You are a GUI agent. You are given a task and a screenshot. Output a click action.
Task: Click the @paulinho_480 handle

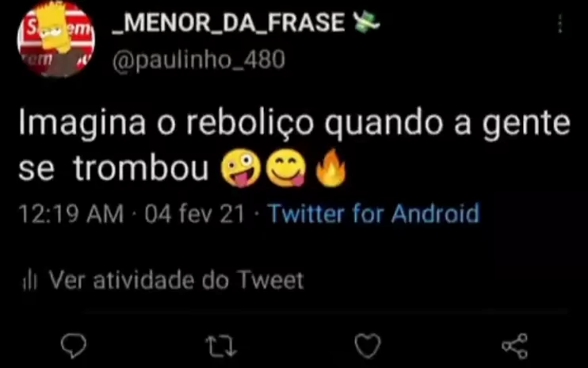(199, 60)
